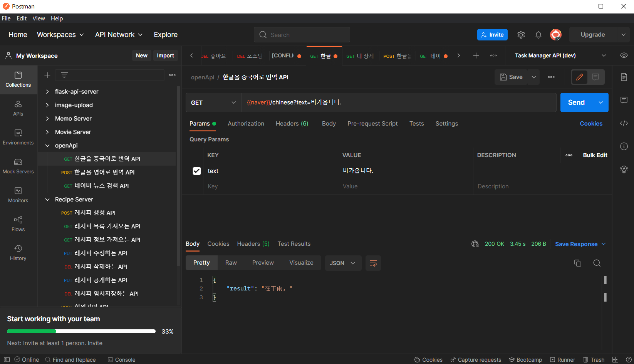This screenshot has width=634, height=364.
Task: Select the Visualize response view
Action: click(301, 263)
